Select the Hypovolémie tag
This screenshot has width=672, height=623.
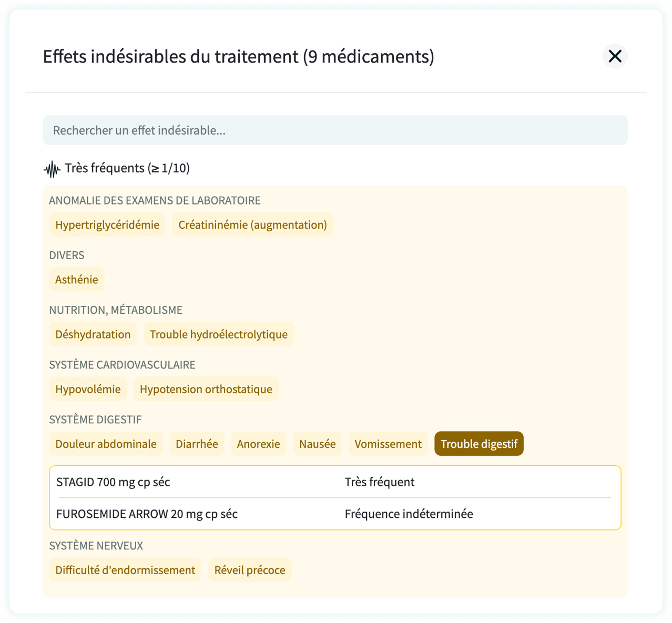[88, 389]
